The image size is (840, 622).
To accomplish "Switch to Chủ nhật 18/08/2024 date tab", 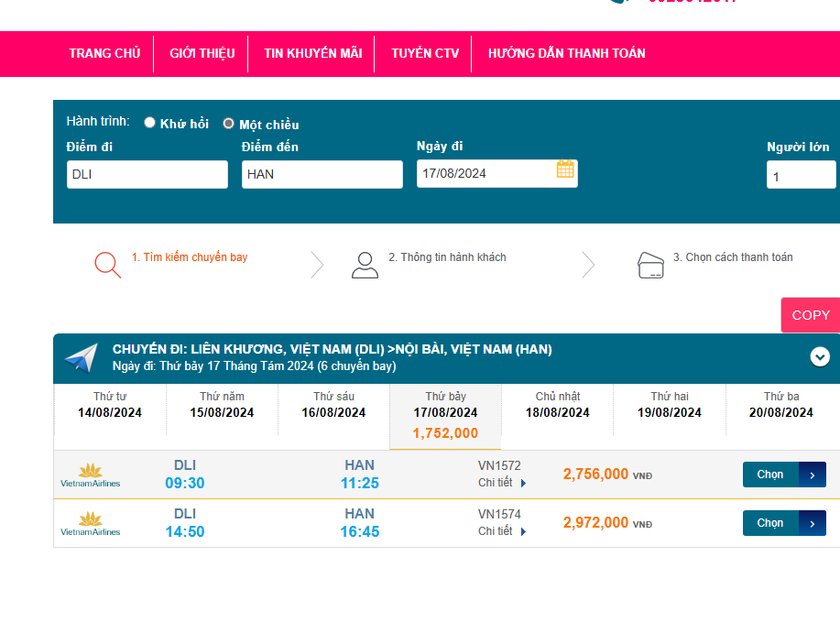I will pyautogui.click(x=558, y=405).
